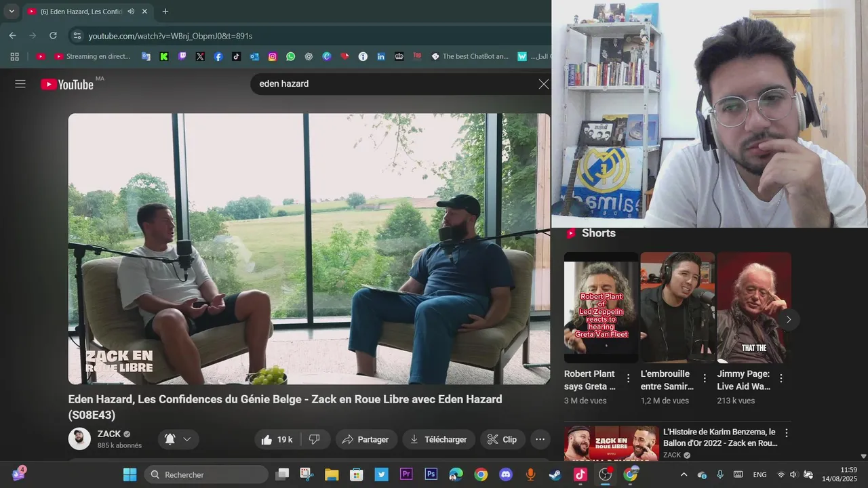Screen dimensions: 868x488
Task: Click the taskbar Rechercher search box
Action: [206, 474]
